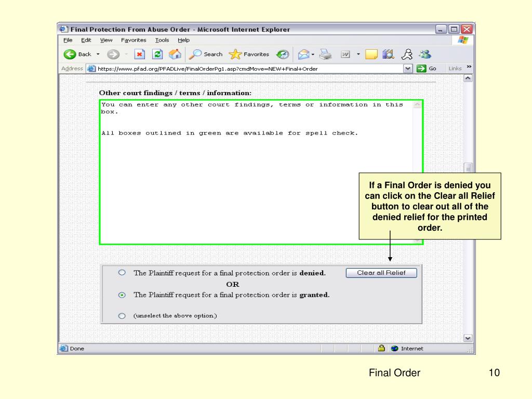Click the Back navigation button
This screenshot has height=399, width=532.
(77, 55)
